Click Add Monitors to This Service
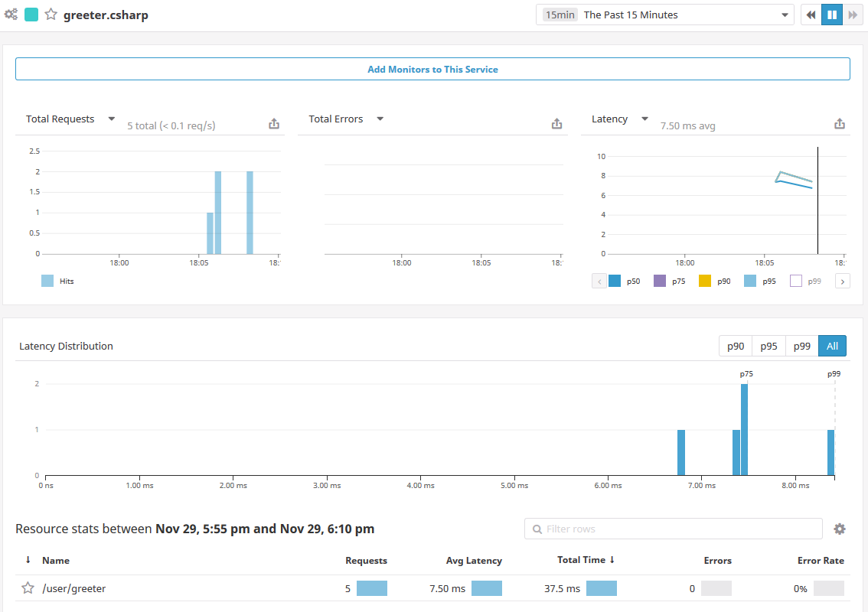The image size is (868, 612). 432,69
